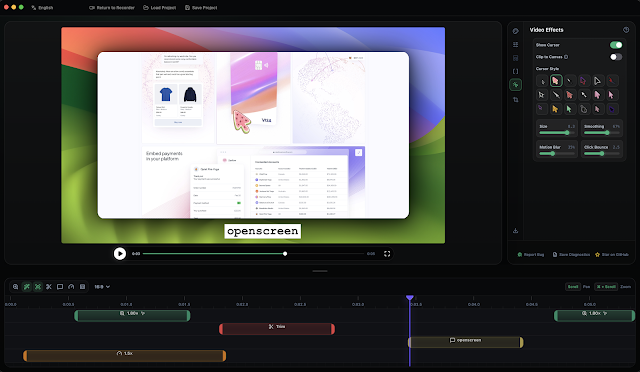Screen dimensions: 640x372
Task: Click the Video Effects panel title
Action: (x=547, y=30)
